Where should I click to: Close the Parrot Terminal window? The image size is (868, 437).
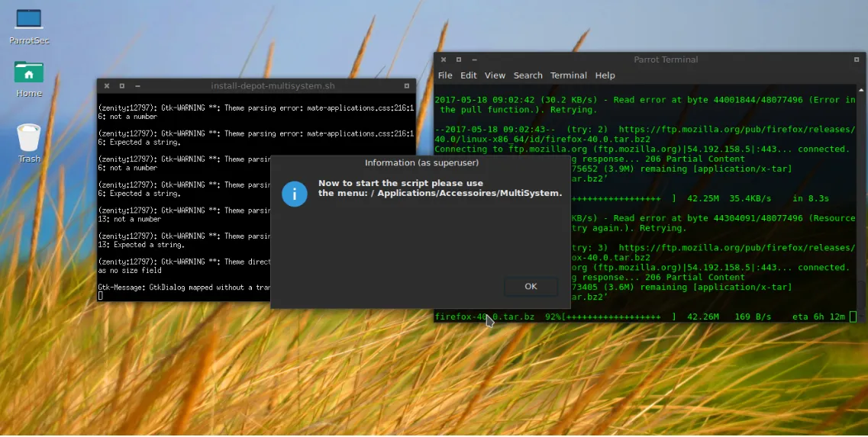[x=444, y=59]
